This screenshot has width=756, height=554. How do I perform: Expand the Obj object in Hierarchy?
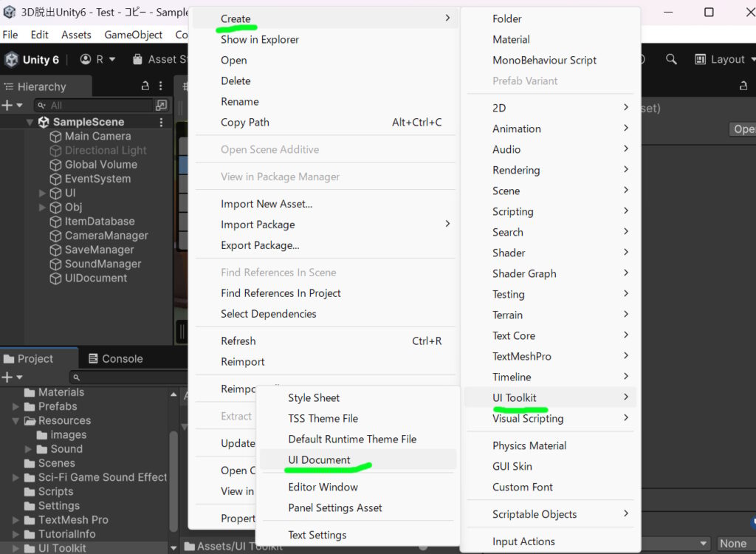click(42, 208)
